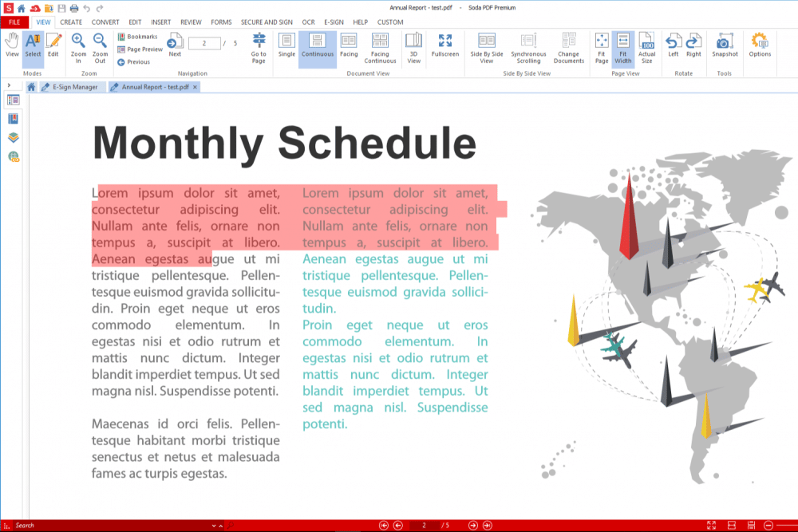Screen dimensions: 798x532
Task: Open the FILE menu
Action: [14, 22]
